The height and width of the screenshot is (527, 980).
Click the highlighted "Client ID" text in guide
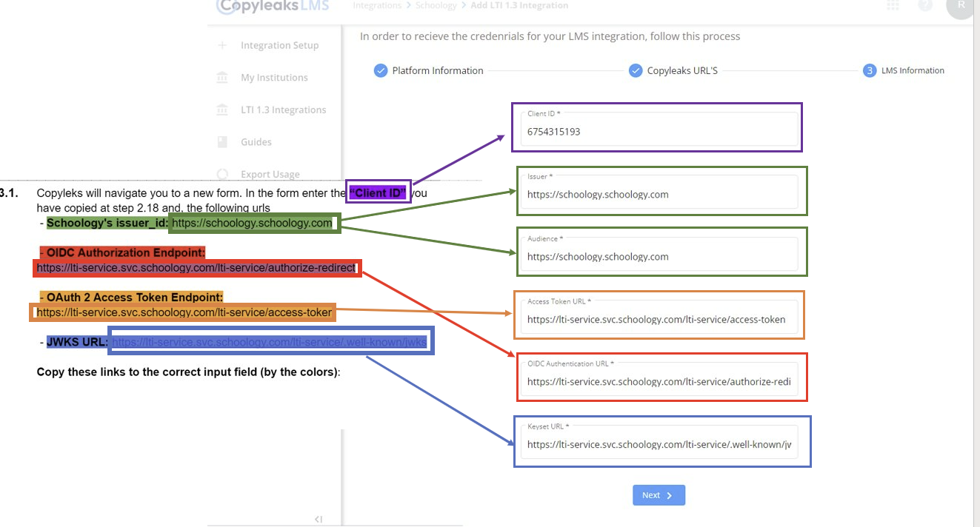coord(379,193)
